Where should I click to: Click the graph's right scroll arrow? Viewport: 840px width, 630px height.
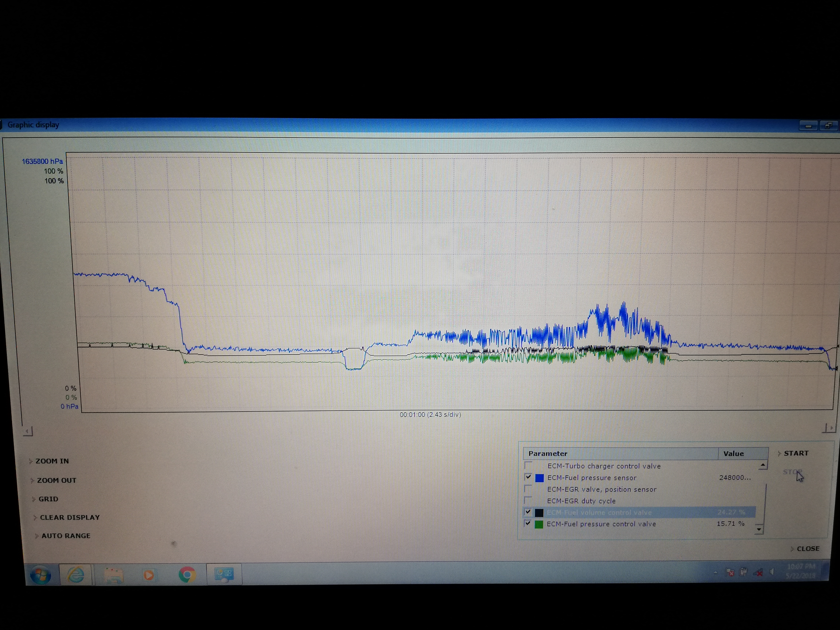(x=831, y=428)
